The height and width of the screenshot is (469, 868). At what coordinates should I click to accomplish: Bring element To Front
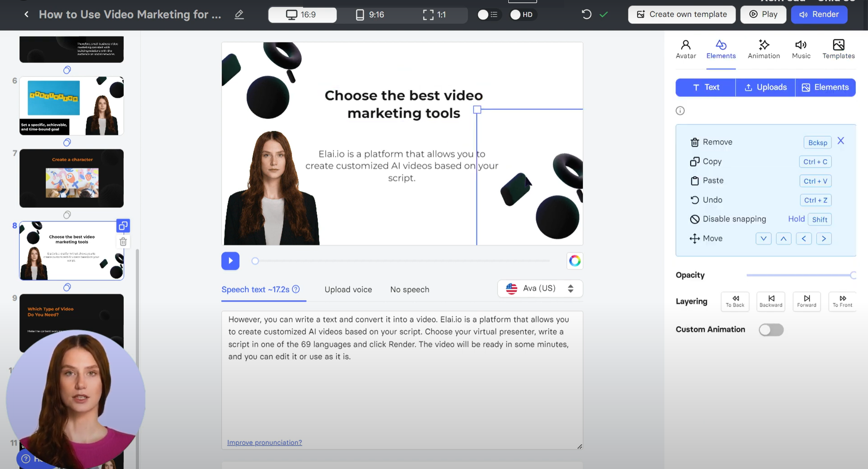pos(842,301)
